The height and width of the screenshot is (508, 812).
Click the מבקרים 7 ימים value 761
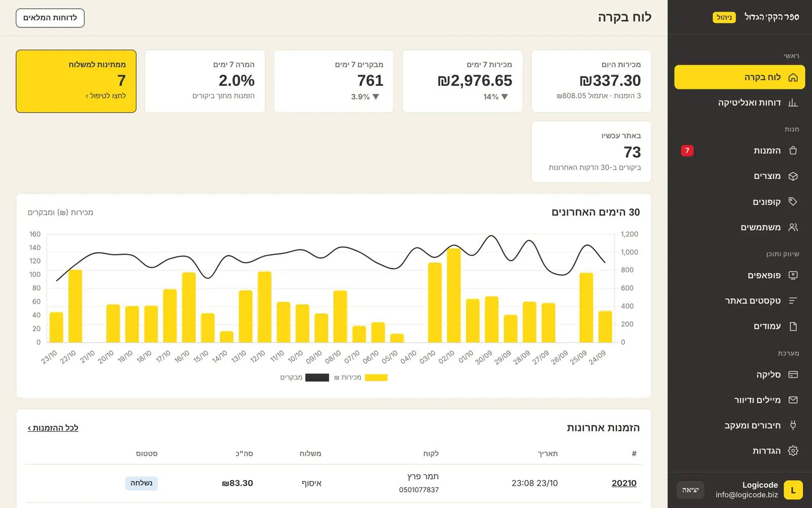370,81
